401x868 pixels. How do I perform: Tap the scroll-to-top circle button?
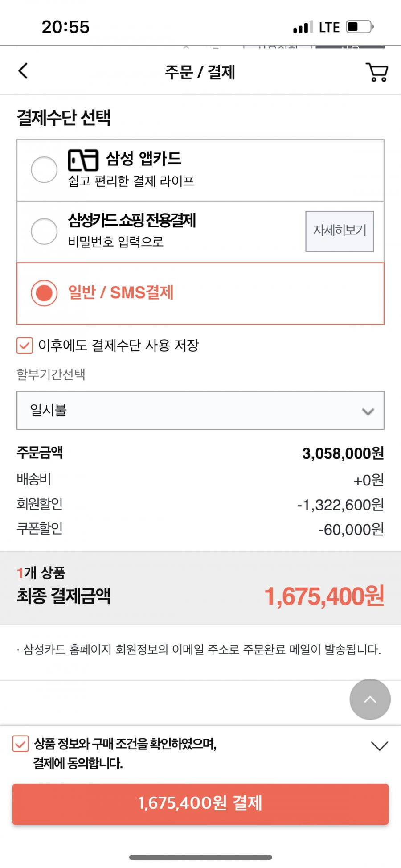[x=370, y=699]
